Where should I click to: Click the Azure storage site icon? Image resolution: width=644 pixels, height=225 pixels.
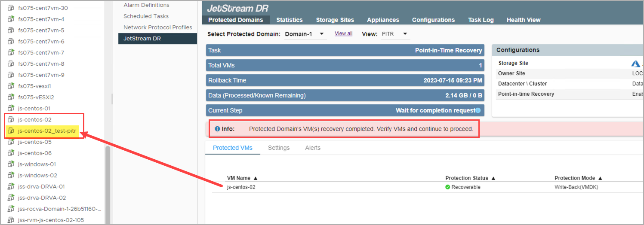[635, 64]
